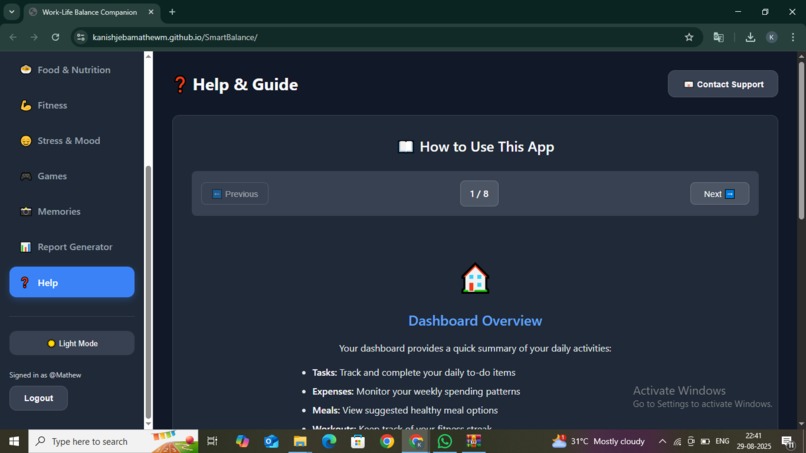Open Food & Nutrition in sidebar
The width and height of the screenshot is (806, 453).
click(72, 70)
